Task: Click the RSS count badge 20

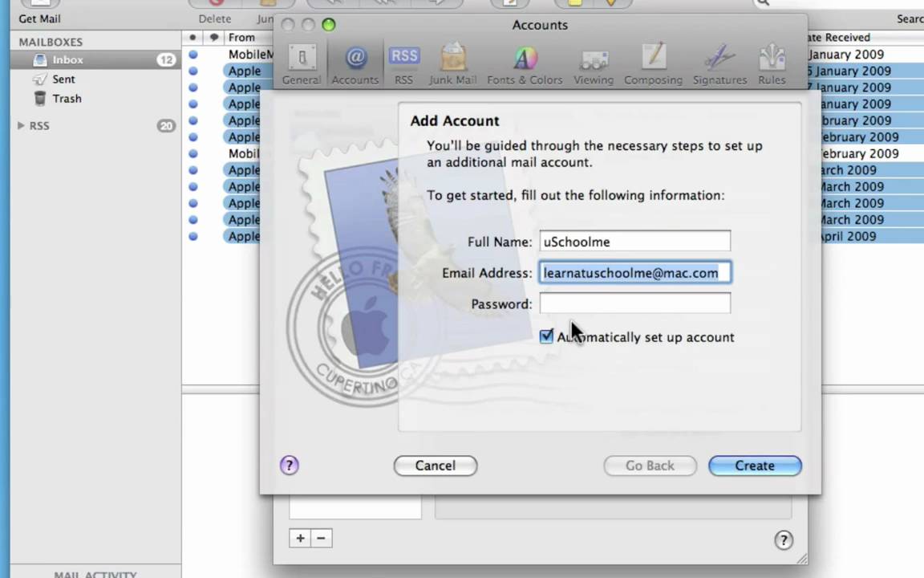Action: (166, 125)
